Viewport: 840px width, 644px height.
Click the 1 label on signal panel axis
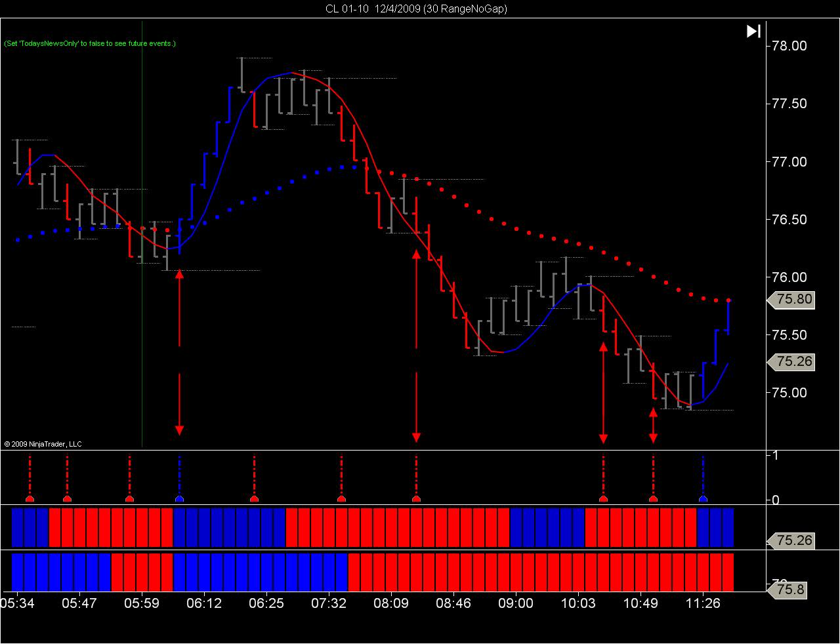point(776,455)
